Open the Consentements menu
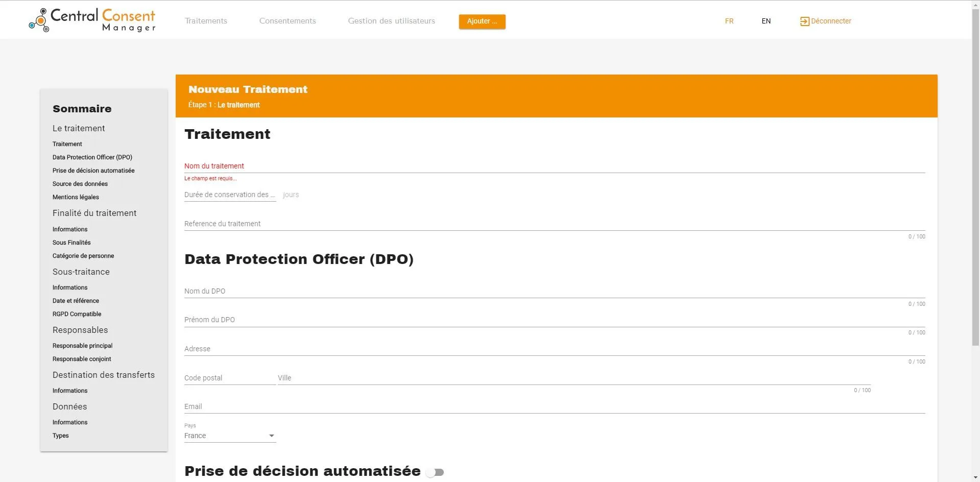This screenshot has height=482, width=980. [x=288, y=21]
